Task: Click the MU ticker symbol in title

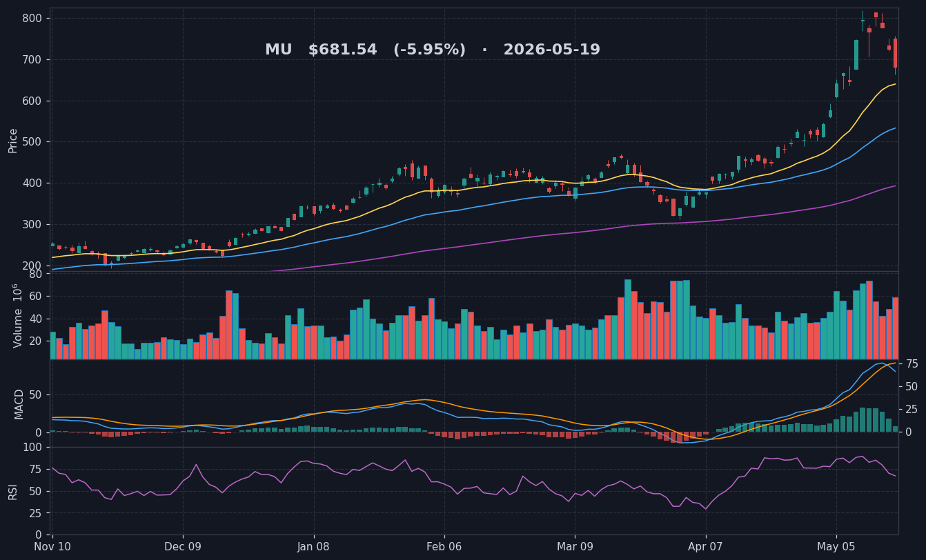Action: pos(279,50)
